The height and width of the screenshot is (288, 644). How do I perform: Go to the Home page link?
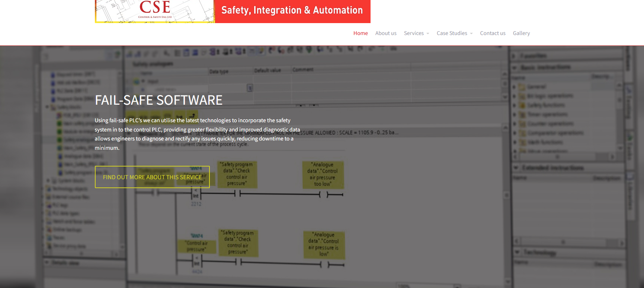coord(360,33)
